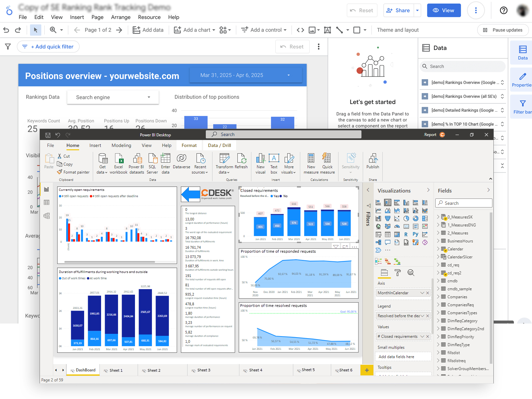532x399 pixels.
Task: Toggle Pause updates in Looker Studio
Action: (503, 30)
